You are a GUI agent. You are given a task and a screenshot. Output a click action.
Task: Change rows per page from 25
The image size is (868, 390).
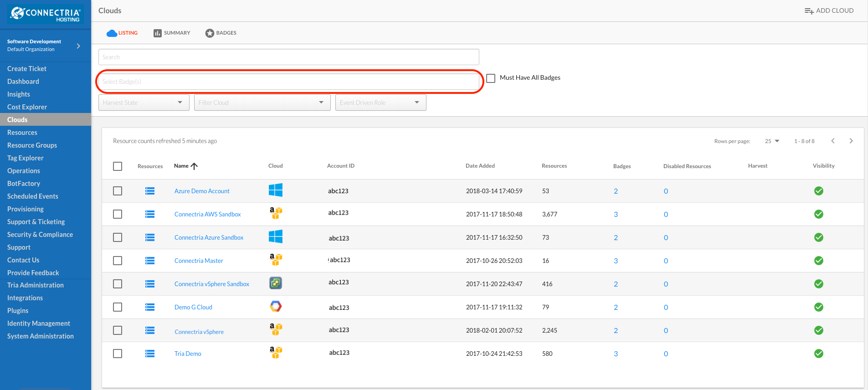pos(772,141)
